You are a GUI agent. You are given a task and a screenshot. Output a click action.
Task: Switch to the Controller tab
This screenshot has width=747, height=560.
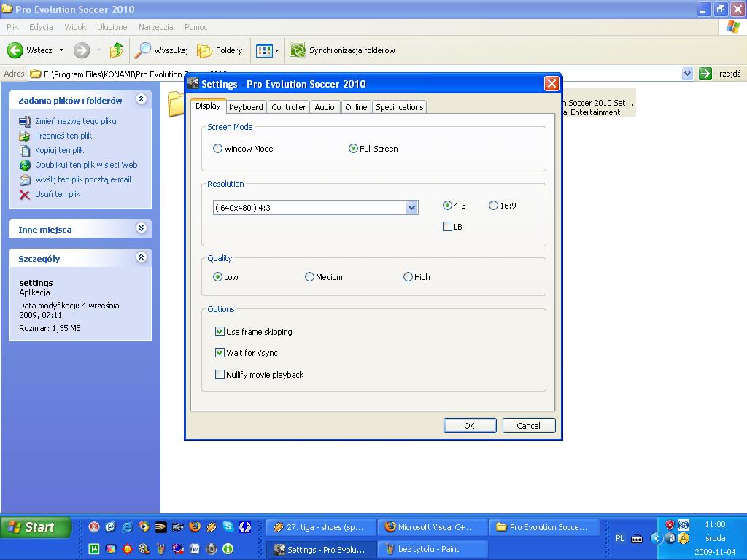pos(288,107)
